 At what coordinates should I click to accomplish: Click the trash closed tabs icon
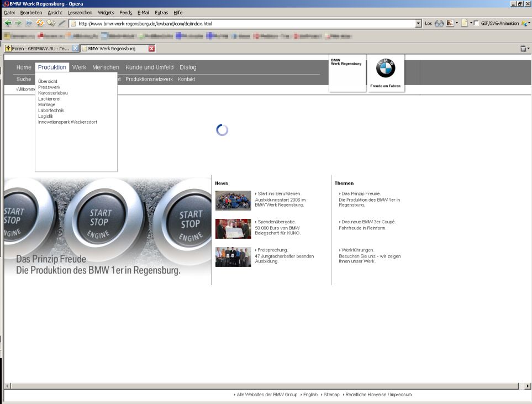tap(523, 49)
